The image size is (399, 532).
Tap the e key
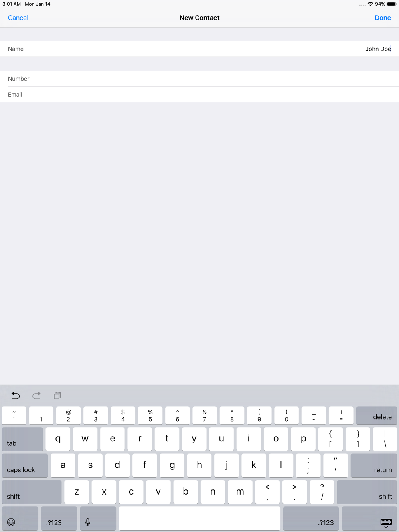pos(113,439)
